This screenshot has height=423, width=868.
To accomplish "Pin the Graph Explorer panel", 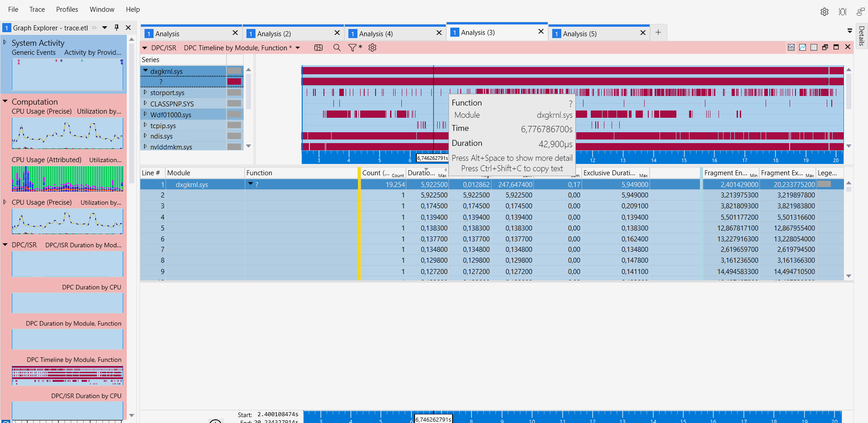I will pos(116,28).
